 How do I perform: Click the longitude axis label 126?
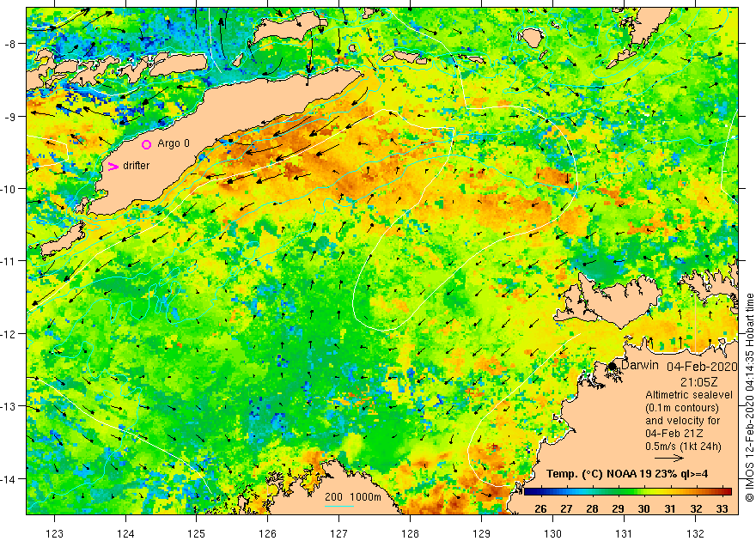267,533
